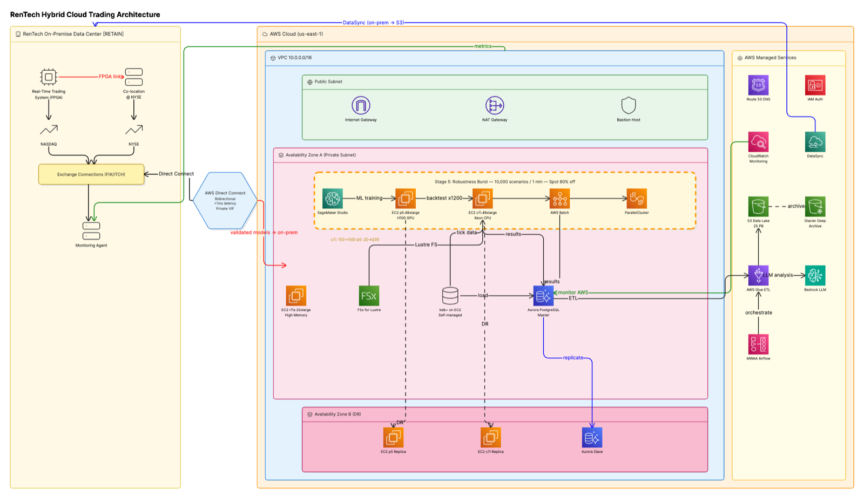Click the AWS Cloud (us-east-1) group header icon

(265, 34)
